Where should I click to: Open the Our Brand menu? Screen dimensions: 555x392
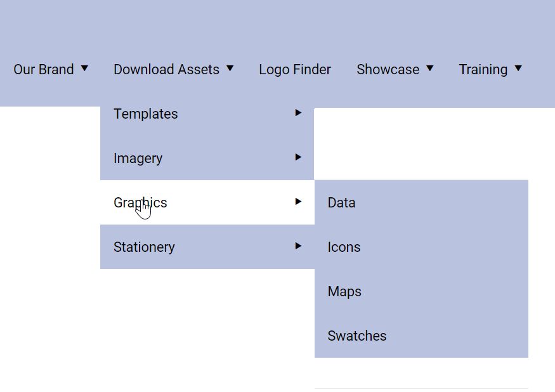click(44, 69)
